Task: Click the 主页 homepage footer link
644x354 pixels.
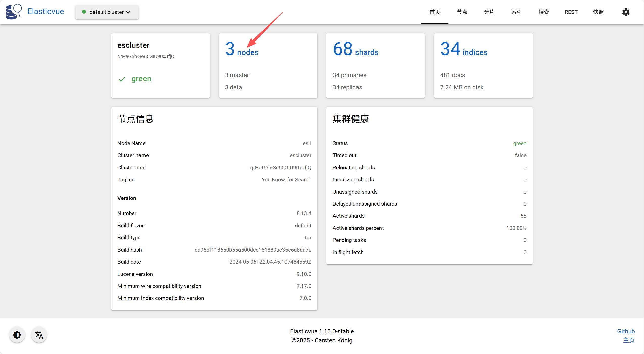Action: pyautogui.click(x=629, y=340)
